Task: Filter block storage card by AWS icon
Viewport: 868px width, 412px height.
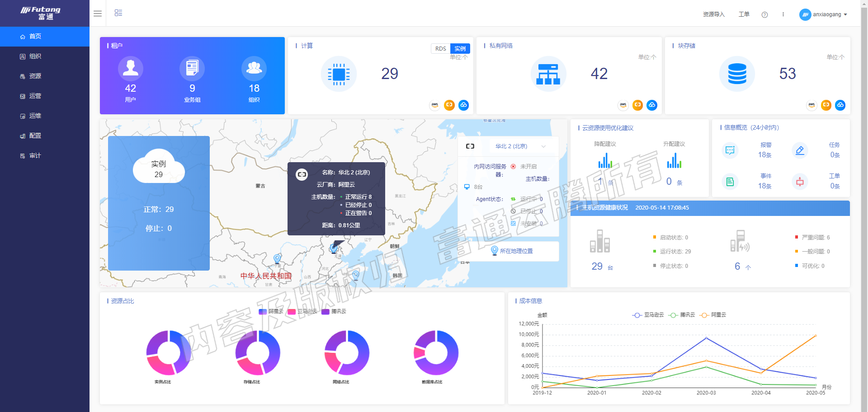Action: 811,105
